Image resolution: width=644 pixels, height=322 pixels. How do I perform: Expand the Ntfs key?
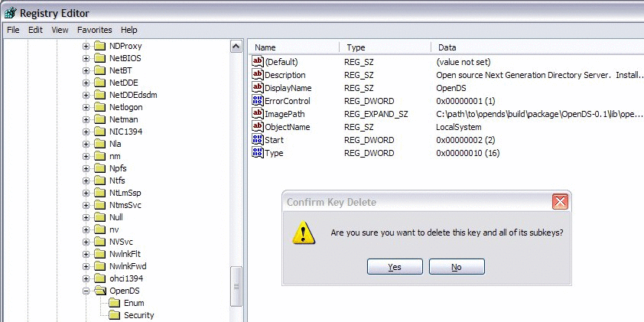tap(86, 181)
